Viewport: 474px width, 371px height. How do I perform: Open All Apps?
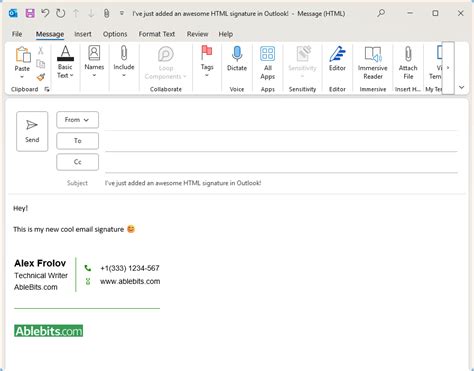pos(268,63)
